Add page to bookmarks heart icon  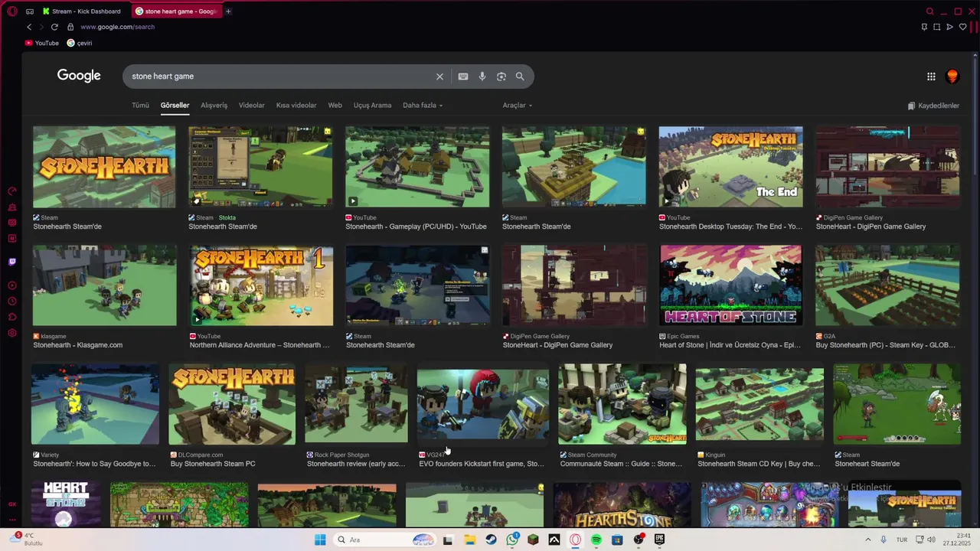click(963, 27)
